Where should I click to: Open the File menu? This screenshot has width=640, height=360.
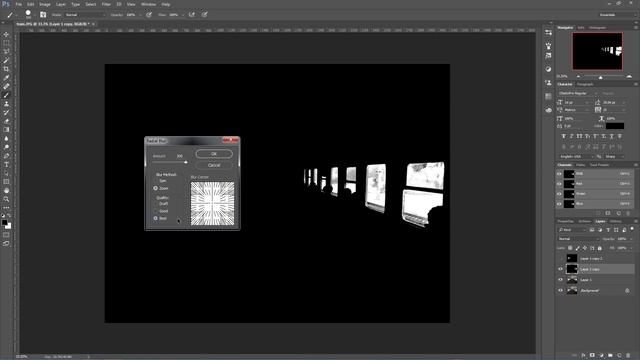(19, 4)
